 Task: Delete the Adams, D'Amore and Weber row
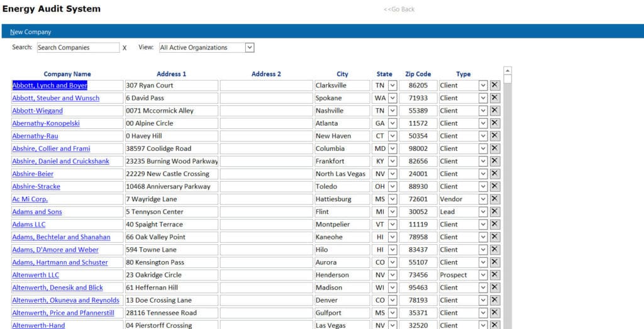[x=495, y=250]
